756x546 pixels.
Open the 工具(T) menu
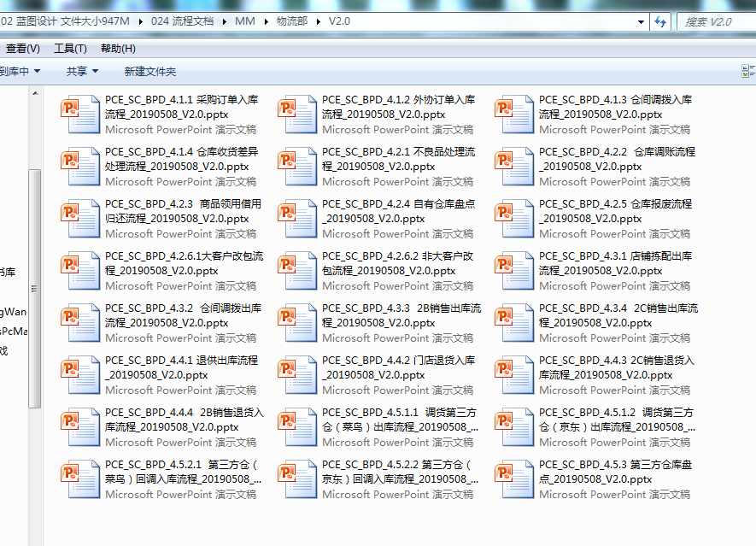click(x=70, y=49)
